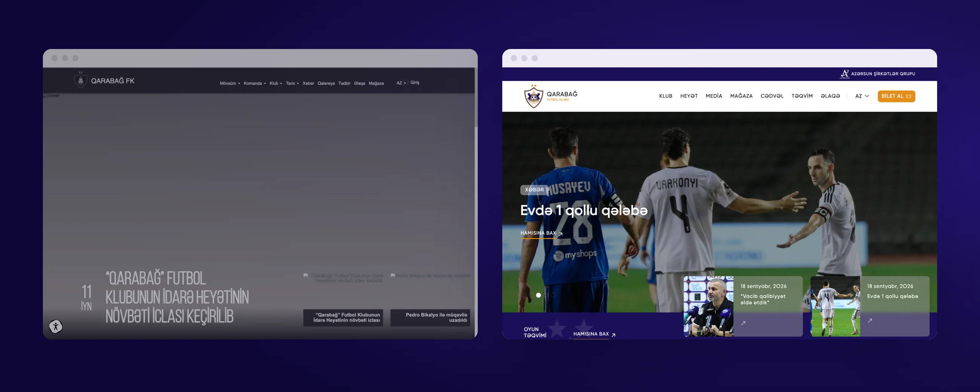
Task: Click the broken 'cover' image placeholder
Action: (x=52, y=96)
